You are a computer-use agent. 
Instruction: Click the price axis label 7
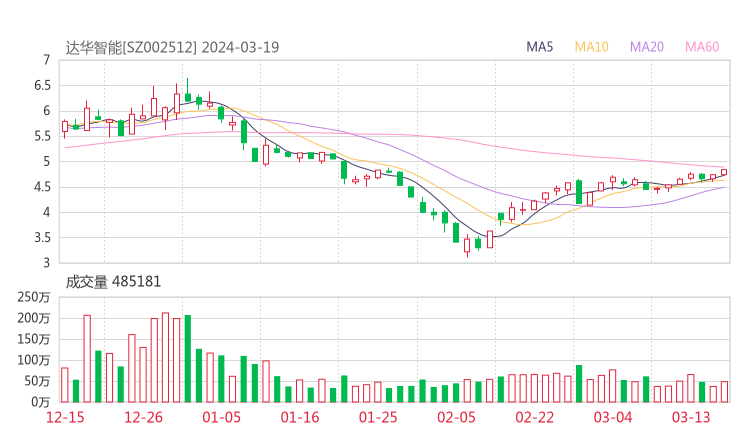pyautogui.click(x=46, y=60)
